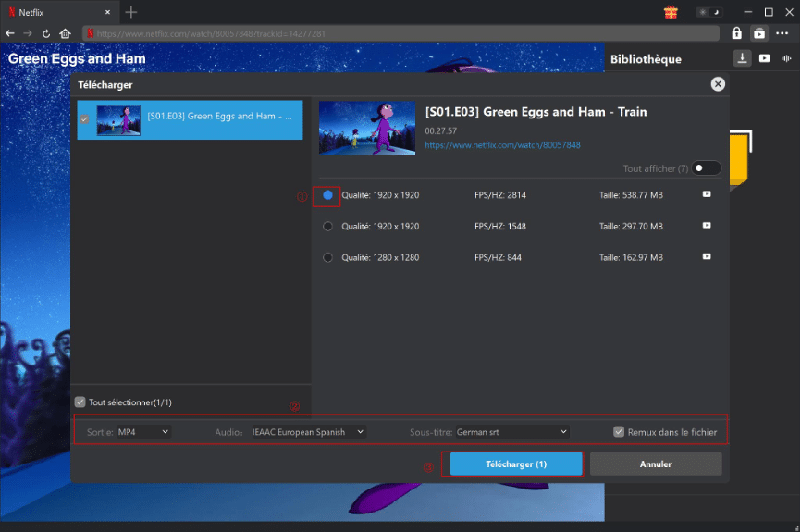The image size is (801, 532).
Task: Disable Remux dans le fichier checkbox
Action: [619, 432]
